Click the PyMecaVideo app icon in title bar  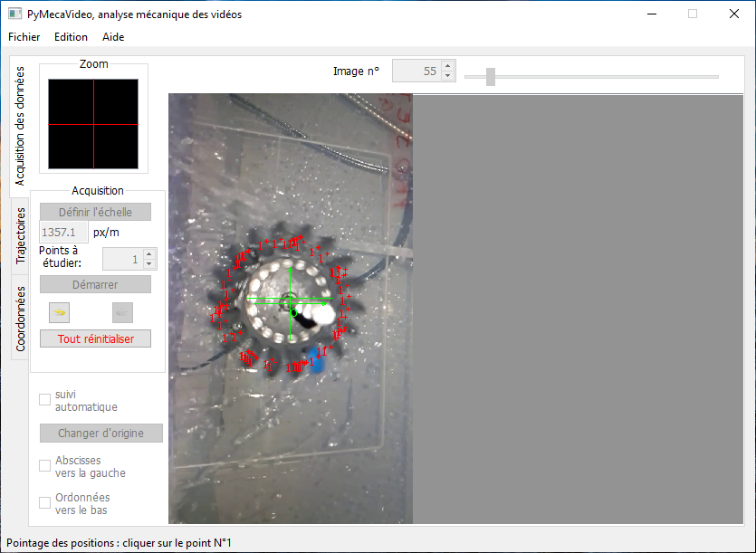pyautogui.click(x=15, y=14)
